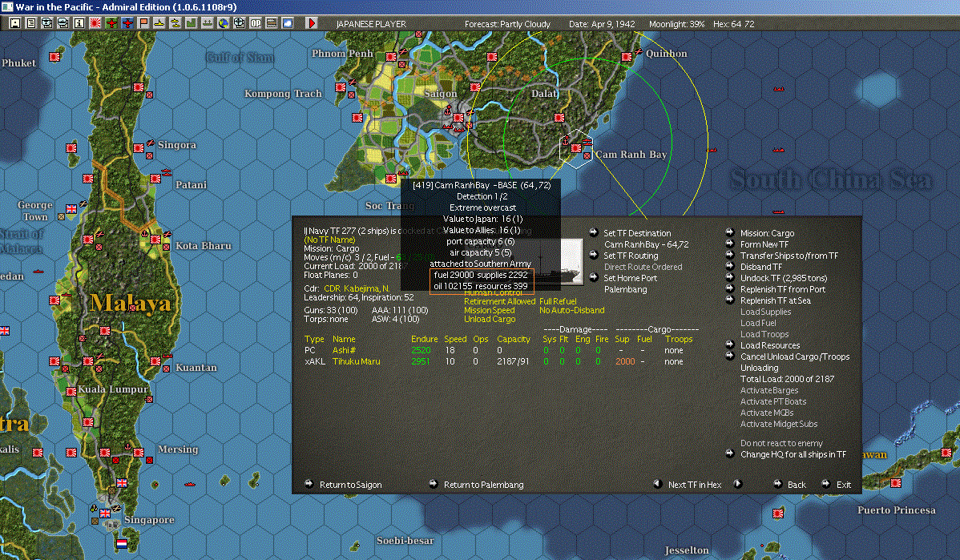Click right arrow beside Next TF in Hex

pos(738,484)
